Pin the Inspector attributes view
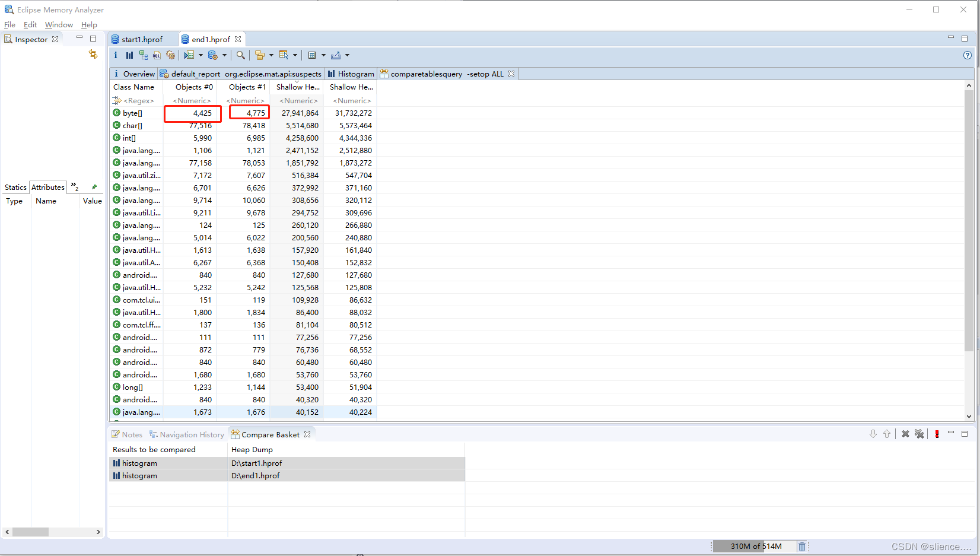The height and width of the screenshot is (556, 980). point(94,187)
